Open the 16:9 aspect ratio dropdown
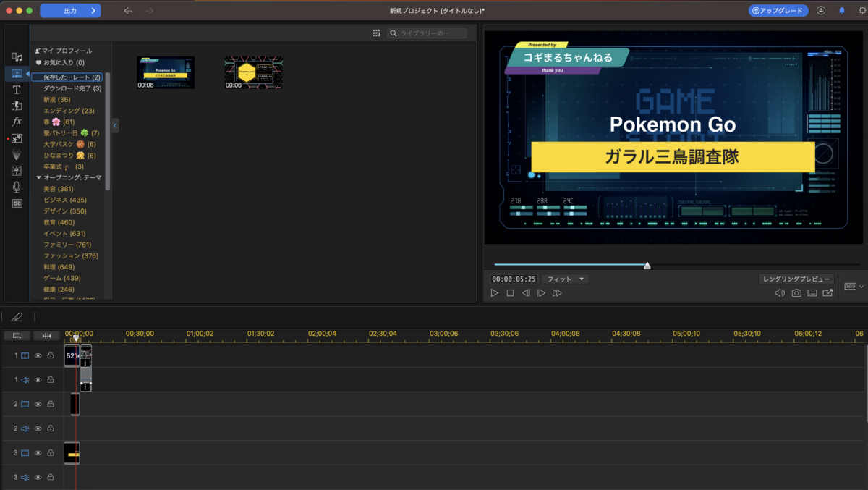The width and height of the screenshot is (868, 490). (854, 287)
